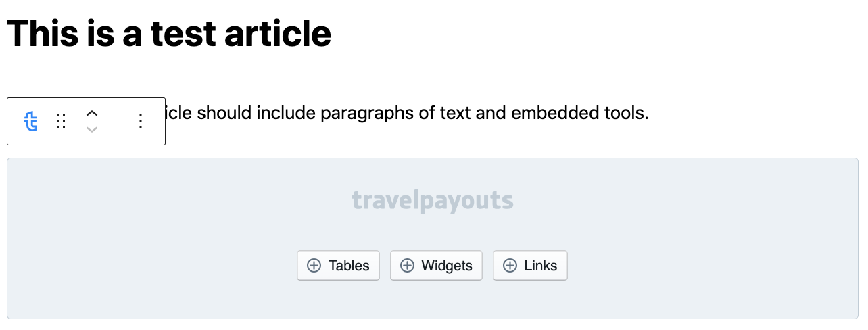This screenshot has height=330, width=868.
Task: Add a Links tool to the block
Action: (530, 266)
